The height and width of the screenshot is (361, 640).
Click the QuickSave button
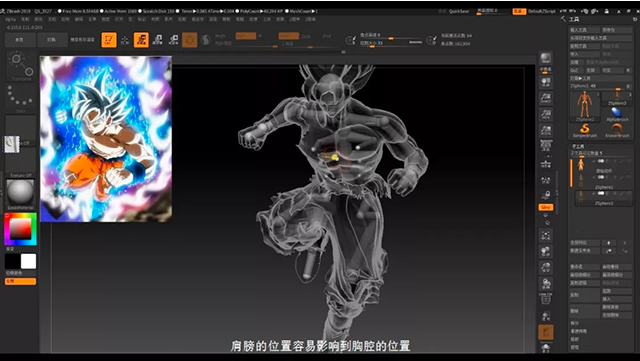click(459, 11)
